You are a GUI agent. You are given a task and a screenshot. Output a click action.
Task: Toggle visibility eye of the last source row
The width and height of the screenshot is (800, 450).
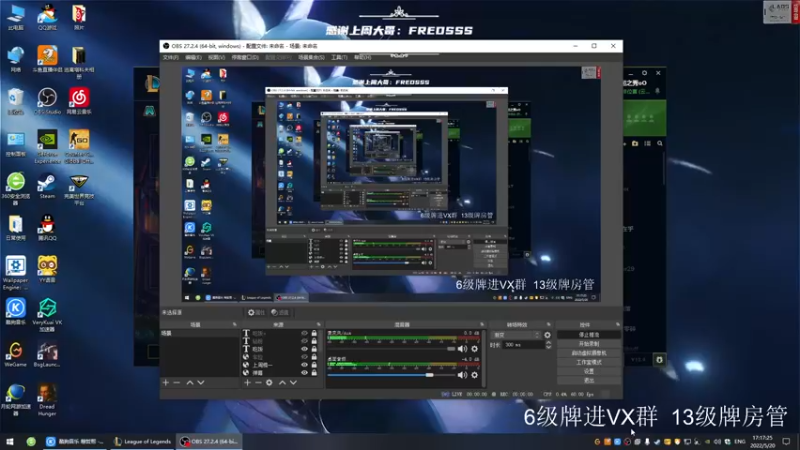pyautogui.click(x=305, y=373)
